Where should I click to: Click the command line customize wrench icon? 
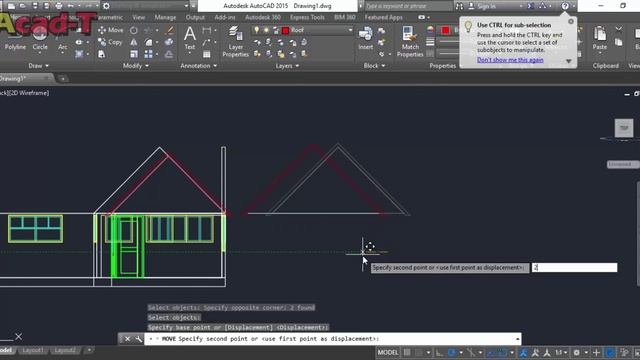(138, 339)
